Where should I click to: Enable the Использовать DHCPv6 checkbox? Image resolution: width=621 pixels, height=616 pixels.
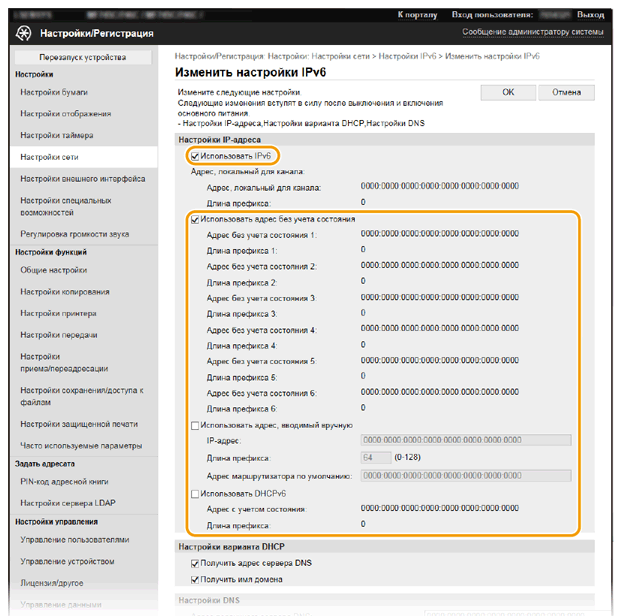tap(194, 494)
